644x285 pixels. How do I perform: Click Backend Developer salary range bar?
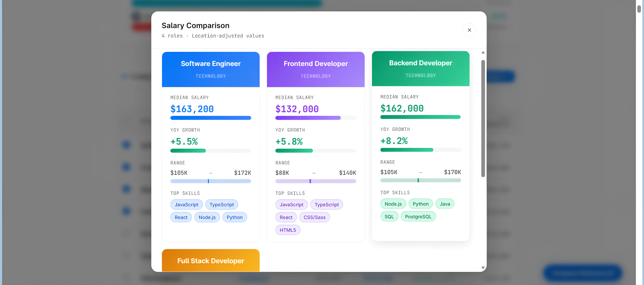point(420,181)
